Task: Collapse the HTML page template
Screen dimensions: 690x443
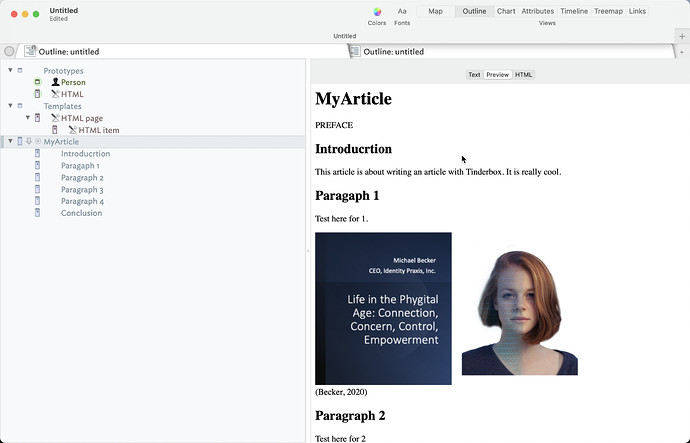Action: [x=28, y=117]
